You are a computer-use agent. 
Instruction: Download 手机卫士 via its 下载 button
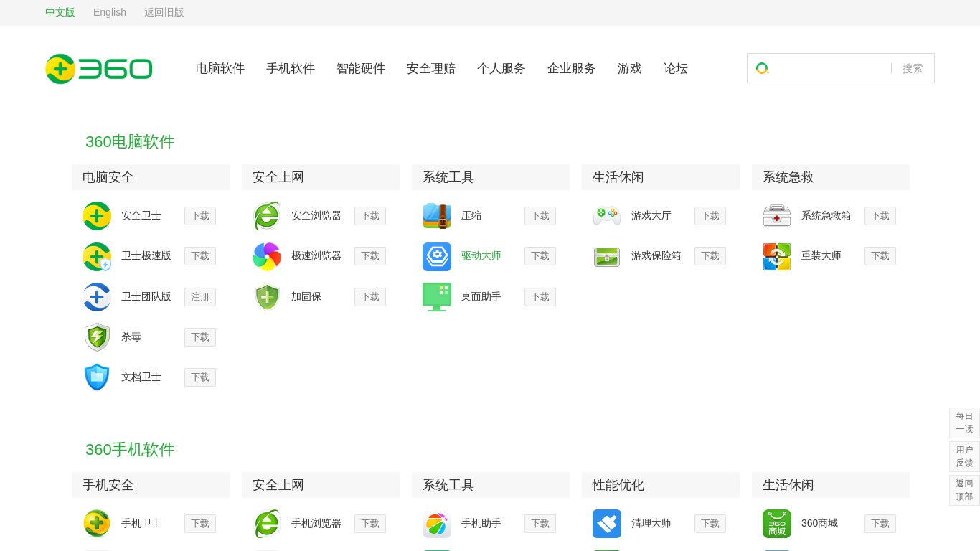coord(200,524)
